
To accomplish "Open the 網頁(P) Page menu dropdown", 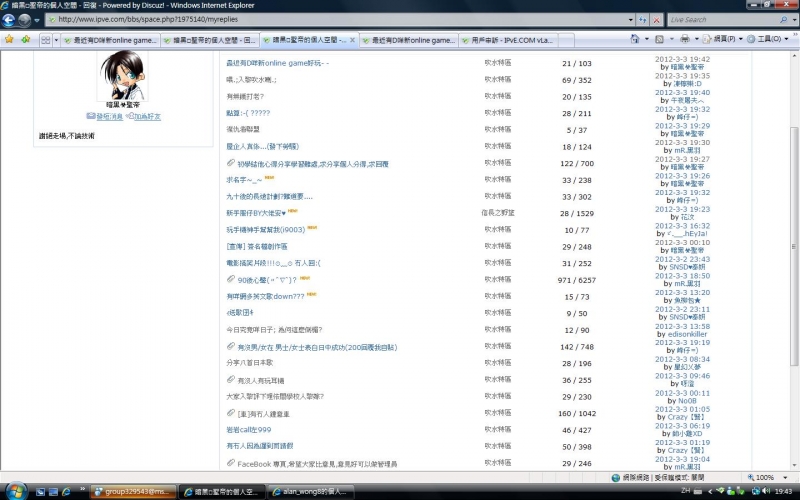I will click(x=721, y=39).
